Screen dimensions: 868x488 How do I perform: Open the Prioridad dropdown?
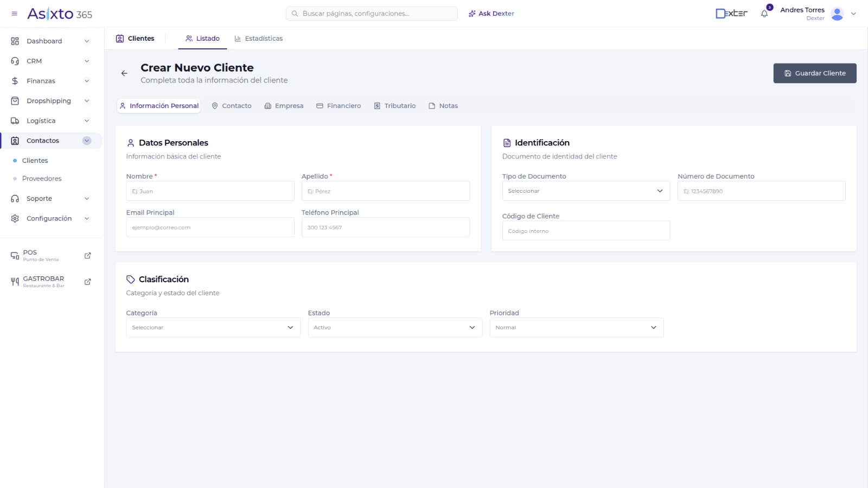(577, 327)
